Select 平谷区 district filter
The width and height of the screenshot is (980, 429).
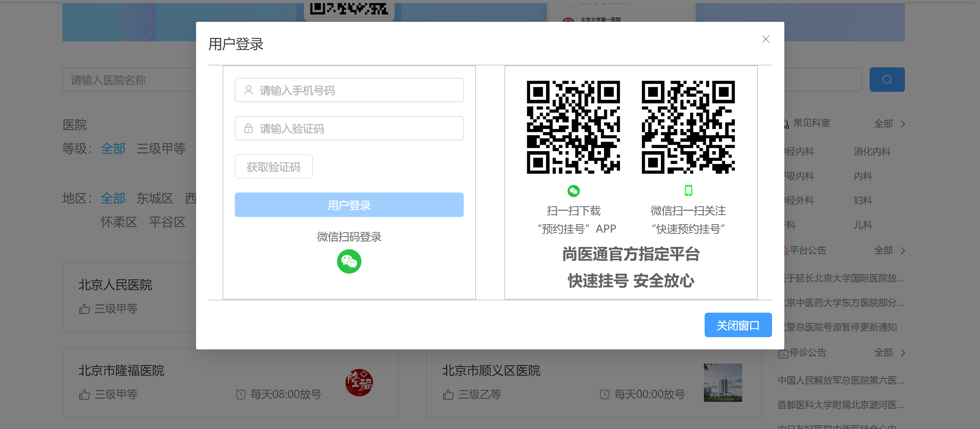(x=167, y=222)
